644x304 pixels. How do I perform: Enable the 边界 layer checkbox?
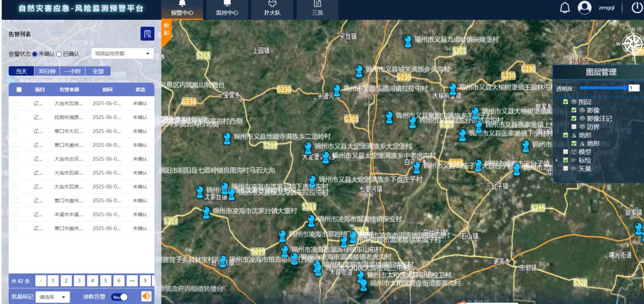(x=573, y=127)
